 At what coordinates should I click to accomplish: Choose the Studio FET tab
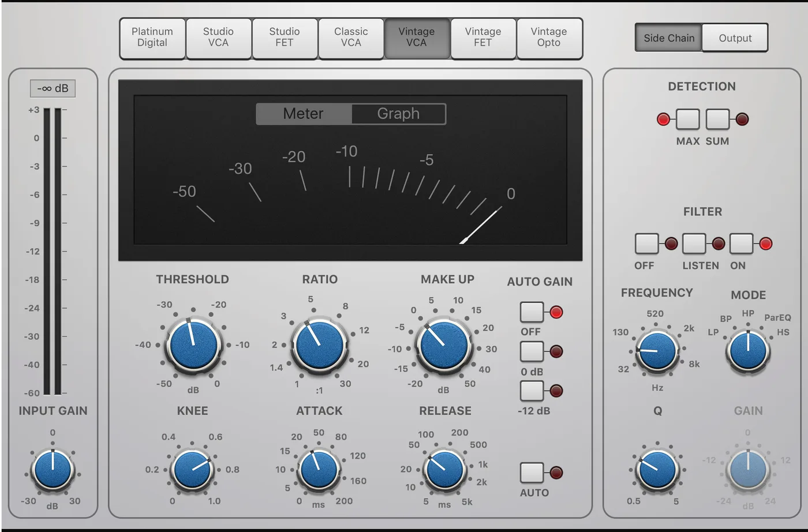click(285, 38)
